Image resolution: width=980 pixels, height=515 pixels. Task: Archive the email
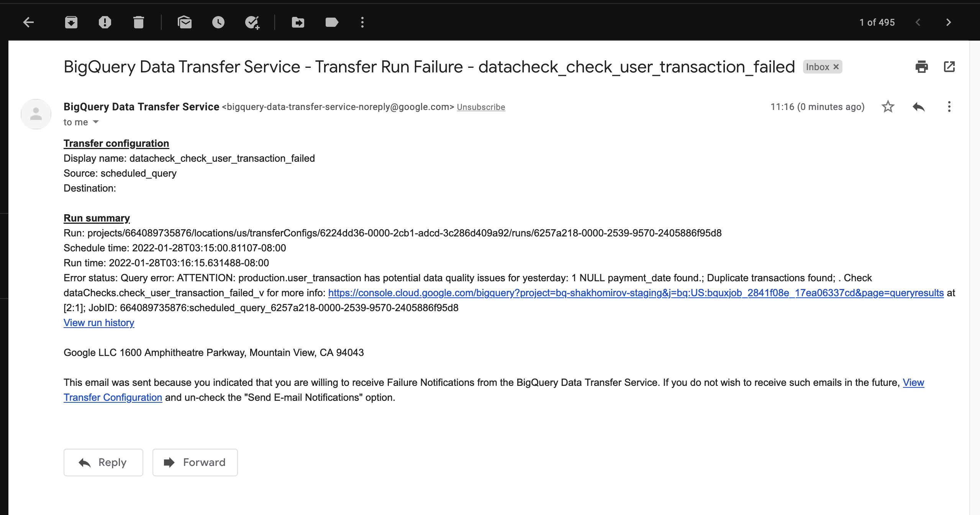point(71,22)
